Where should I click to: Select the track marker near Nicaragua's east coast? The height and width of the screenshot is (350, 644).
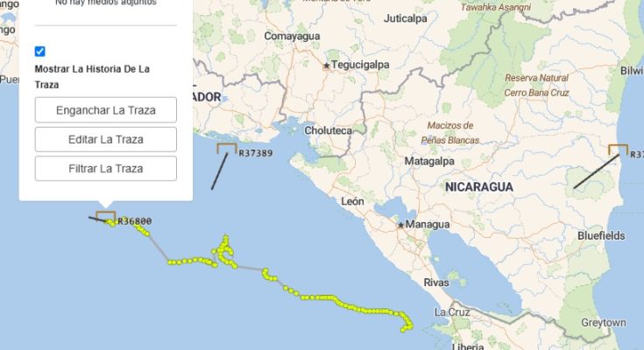pyautogui.click(x=618, y=150)
